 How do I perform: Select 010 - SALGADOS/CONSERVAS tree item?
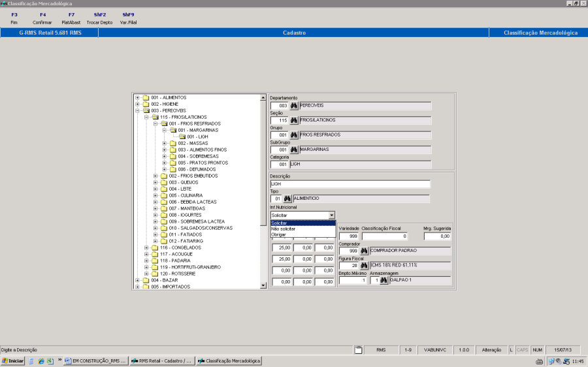(x=201, y=229)
